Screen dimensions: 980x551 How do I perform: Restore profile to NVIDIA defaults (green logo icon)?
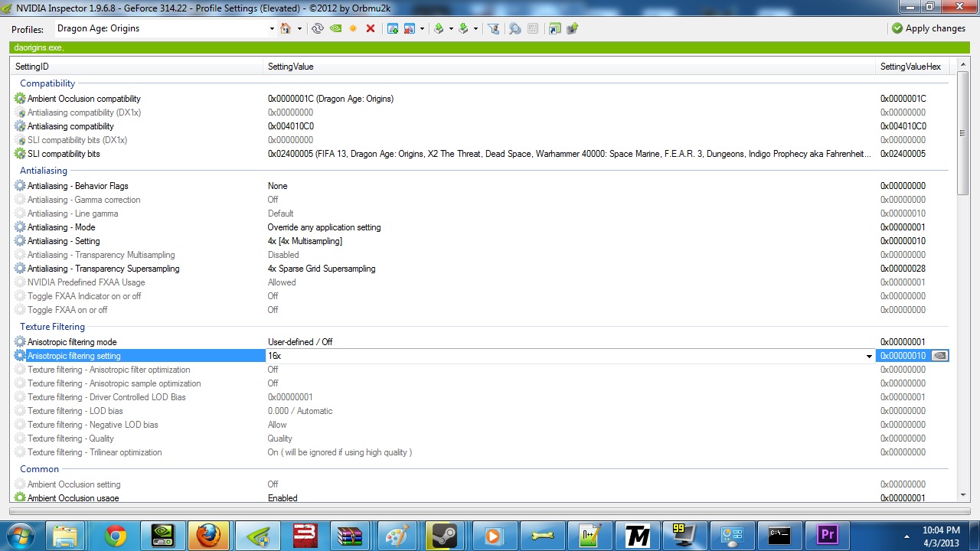click(335, 28)
